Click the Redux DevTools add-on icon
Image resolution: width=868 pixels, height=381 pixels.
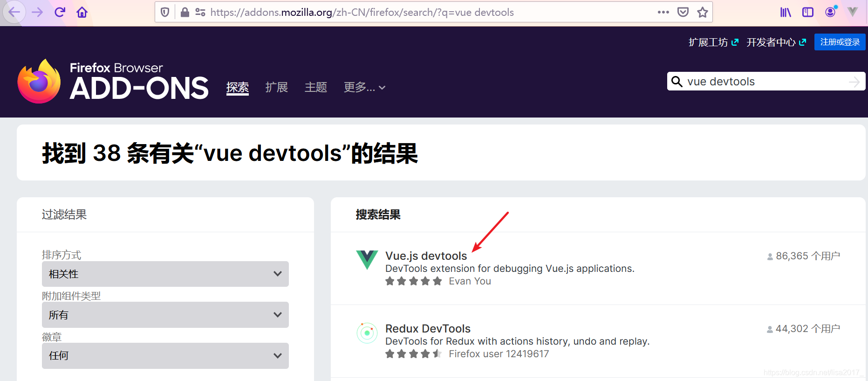click(x=367, y=333)
